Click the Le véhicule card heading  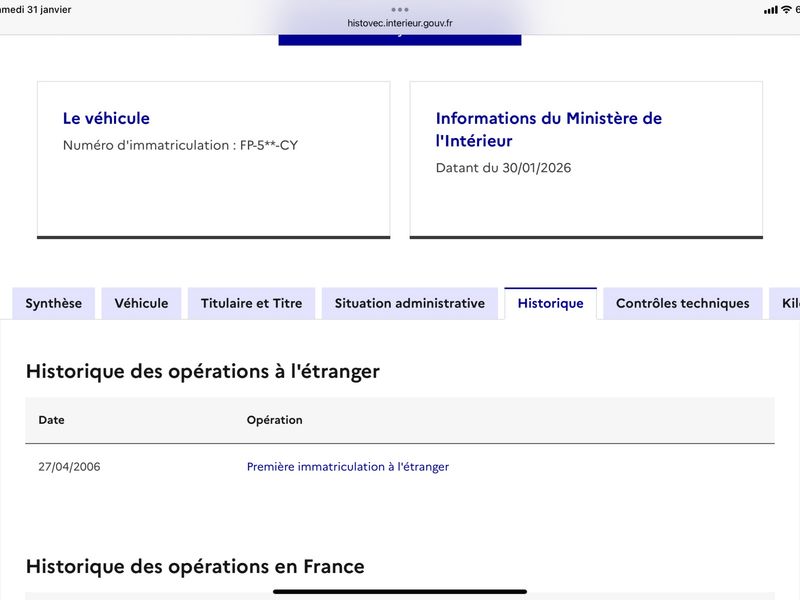[106, 118]
